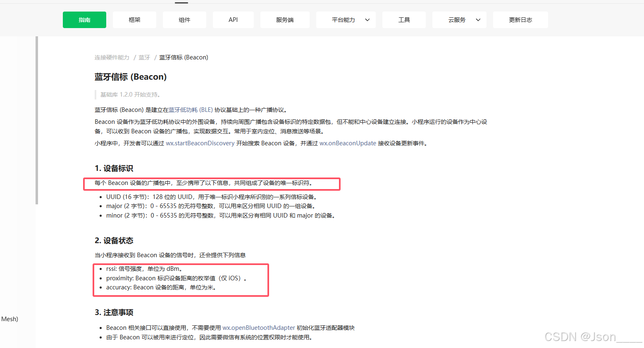Open the wx.startBeaconDiscovery link
The height and width of the screenshot is (348, 644).
pyautogui.click(x=200, y=143)
